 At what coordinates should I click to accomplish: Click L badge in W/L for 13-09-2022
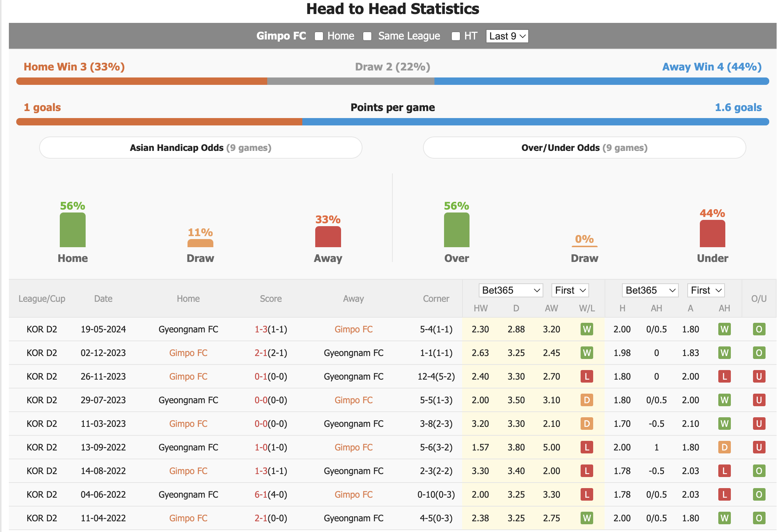coord(587,447)
